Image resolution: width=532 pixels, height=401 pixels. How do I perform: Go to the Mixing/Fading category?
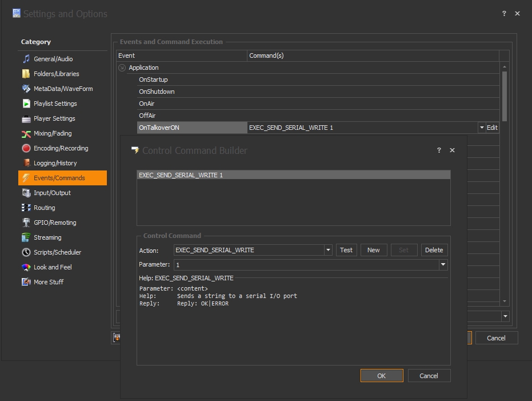(x=54, y=133)
